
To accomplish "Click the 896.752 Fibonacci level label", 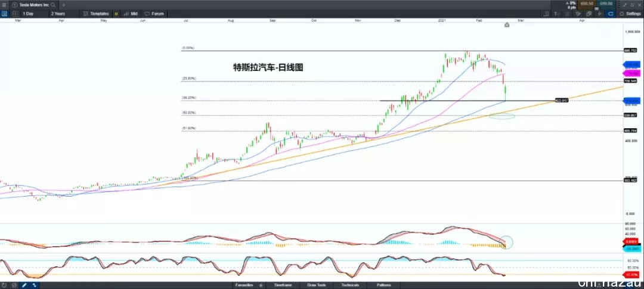I will point(630,51).
